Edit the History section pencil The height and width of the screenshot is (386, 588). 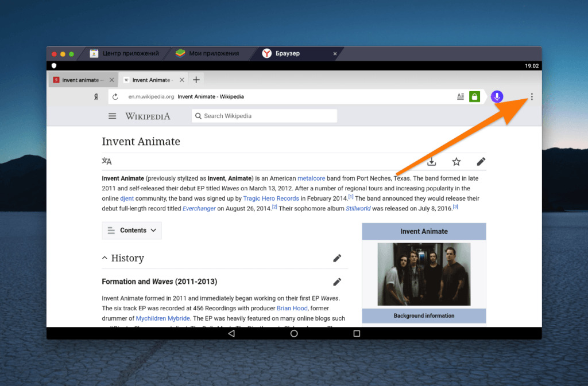337,258
